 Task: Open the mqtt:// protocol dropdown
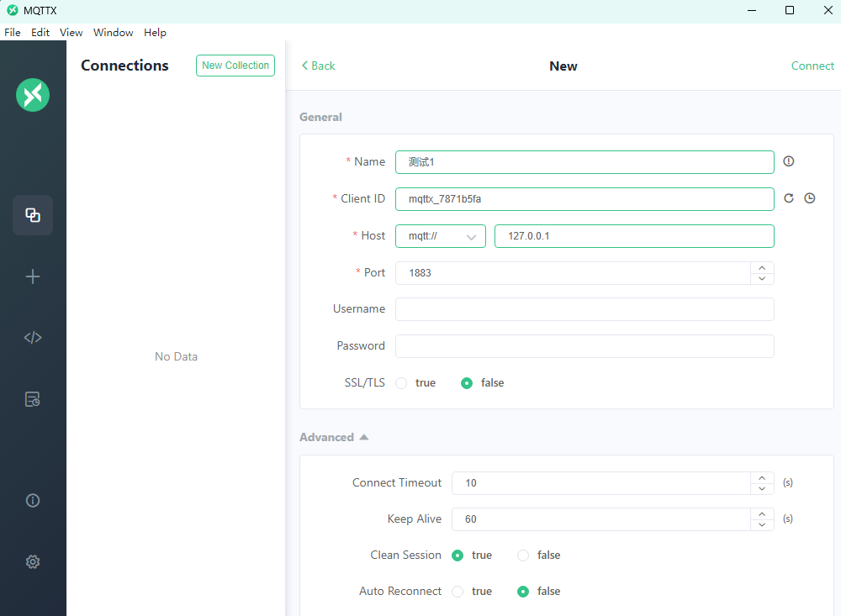coord(441,236)
